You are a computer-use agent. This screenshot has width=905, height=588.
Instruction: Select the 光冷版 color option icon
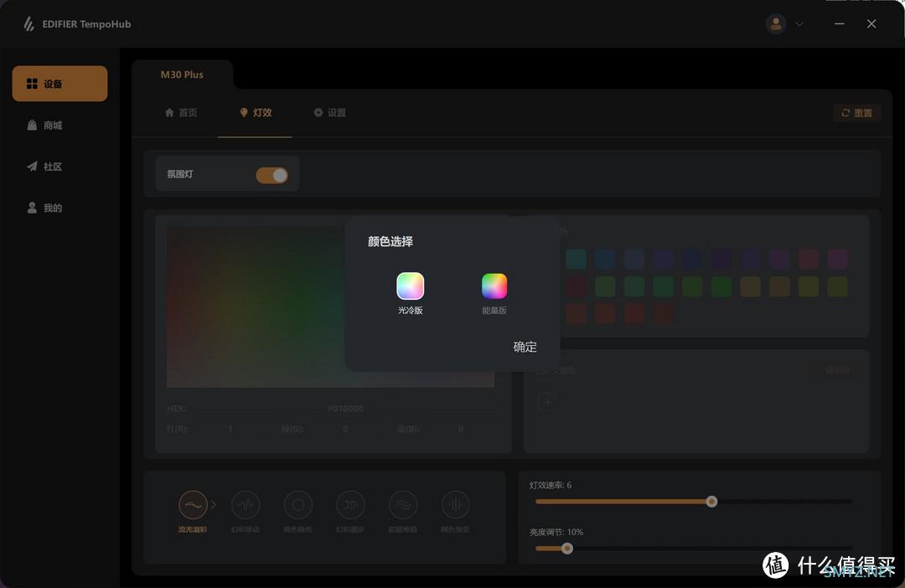(410, 286)
